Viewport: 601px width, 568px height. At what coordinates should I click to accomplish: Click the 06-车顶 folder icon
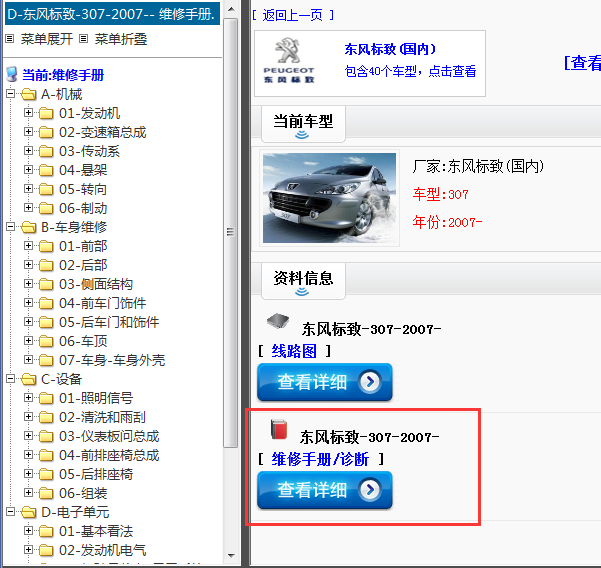[x=46, y=341]
